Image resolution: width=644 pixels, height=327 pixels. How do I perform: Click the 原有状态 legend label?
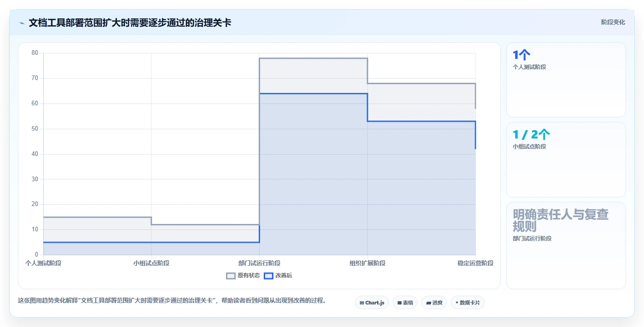click(x=249, y=275)
